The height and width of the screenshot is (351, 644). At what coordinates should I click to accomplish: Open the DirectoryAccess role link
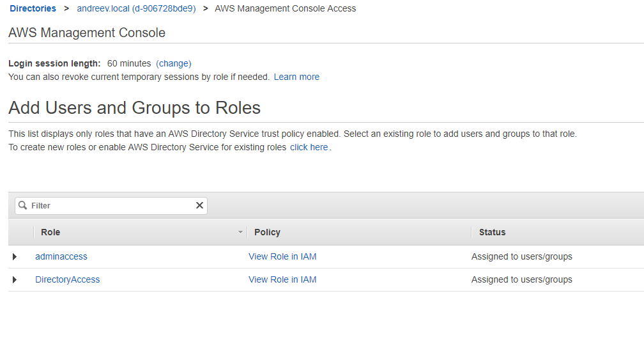click(x=67, y=279)
